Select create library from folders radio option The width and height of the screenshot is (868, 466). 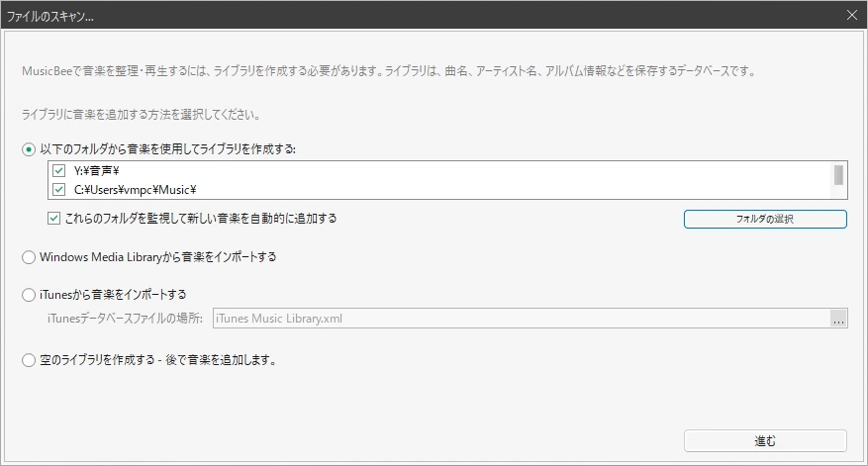point(29,148)
